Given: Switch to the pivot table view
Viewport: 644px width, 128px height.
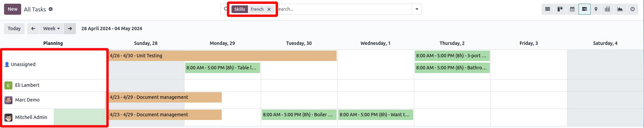Looking at the screenshot, I should (607, 9).
